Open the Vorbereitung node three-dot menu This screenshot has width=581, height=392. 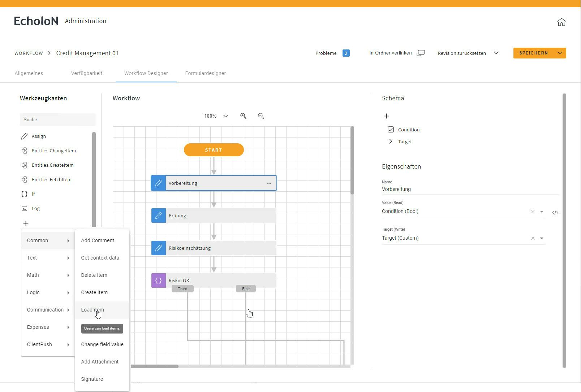269,183
